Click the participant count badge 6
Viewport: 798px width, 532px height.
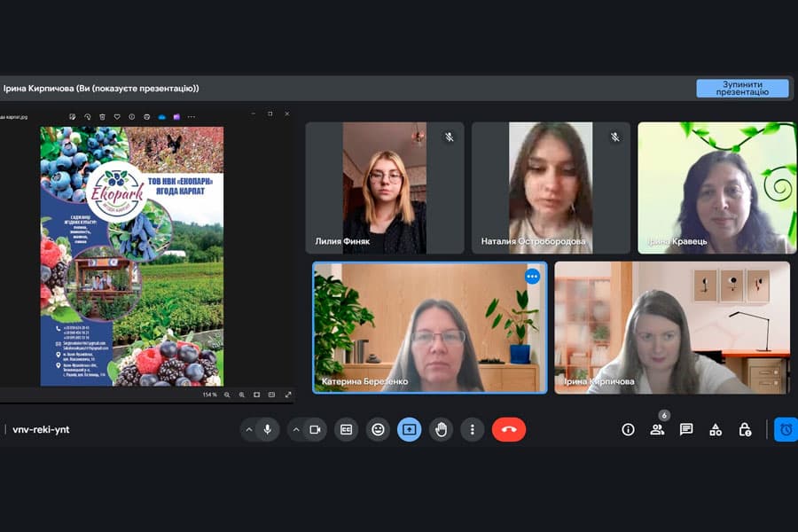pyautogui.click(x=663, y=416)
